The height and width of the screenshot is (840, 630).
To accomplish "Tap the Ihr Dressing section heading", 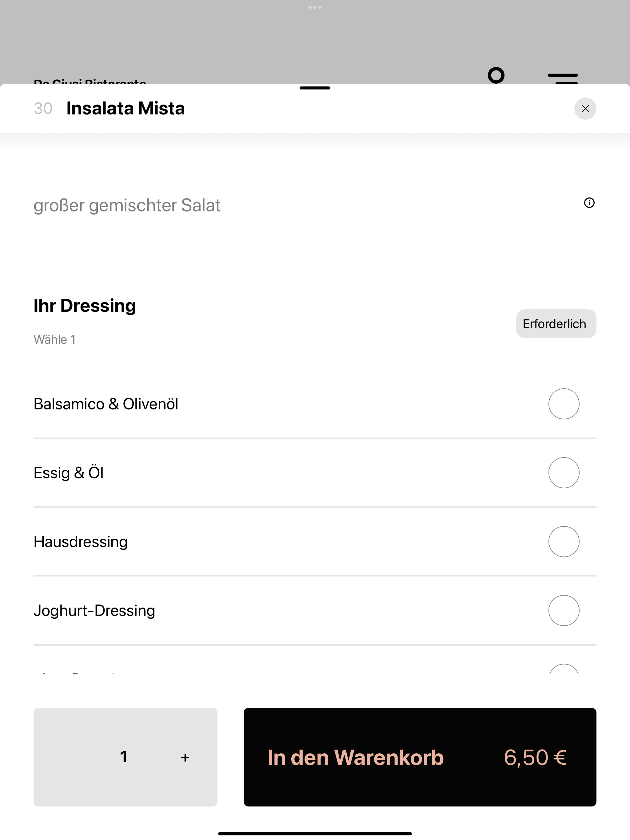I will 85,305.
